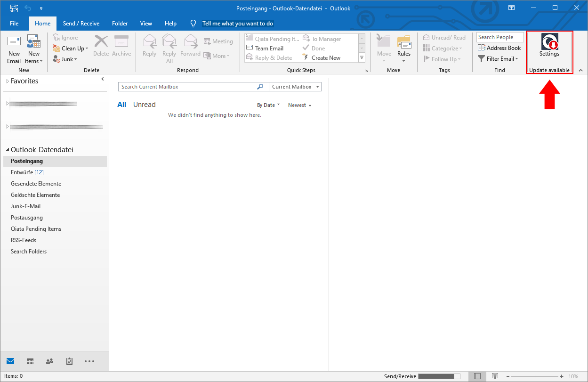Open People view in navigation bar
The height and width of the screenshot is (382, 588).
(49, 361)
